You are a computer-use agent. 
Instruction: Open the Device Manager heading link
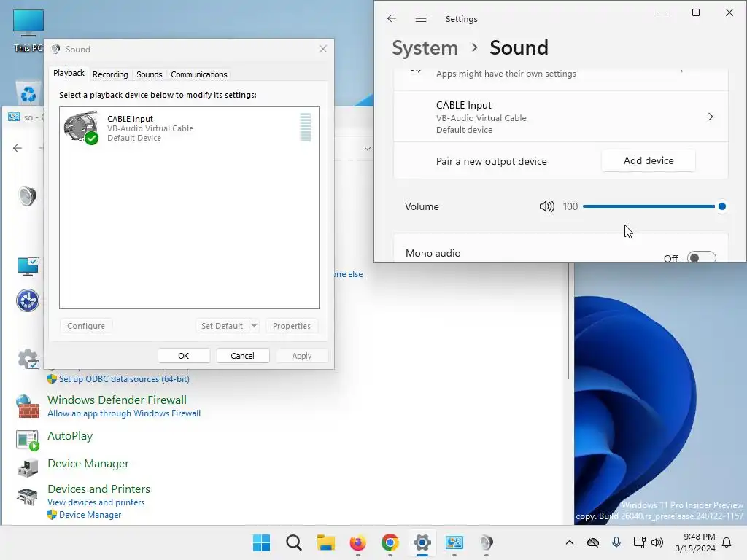88,463
